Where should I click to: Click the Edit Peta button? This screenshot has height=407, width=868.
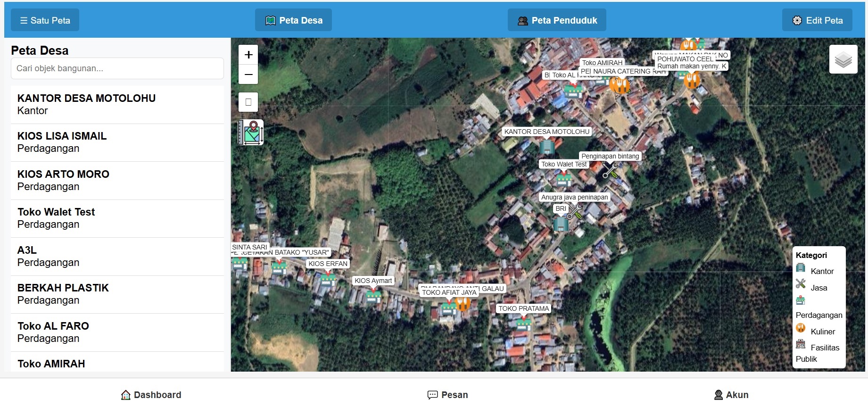pyautogui.click(x=817, y=20)
